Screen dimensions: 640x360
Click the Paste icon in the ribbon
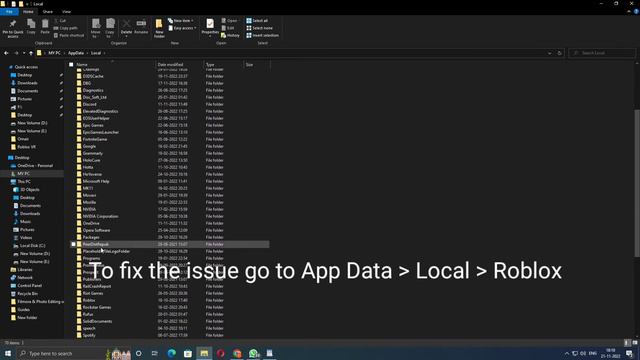(45, 24)
